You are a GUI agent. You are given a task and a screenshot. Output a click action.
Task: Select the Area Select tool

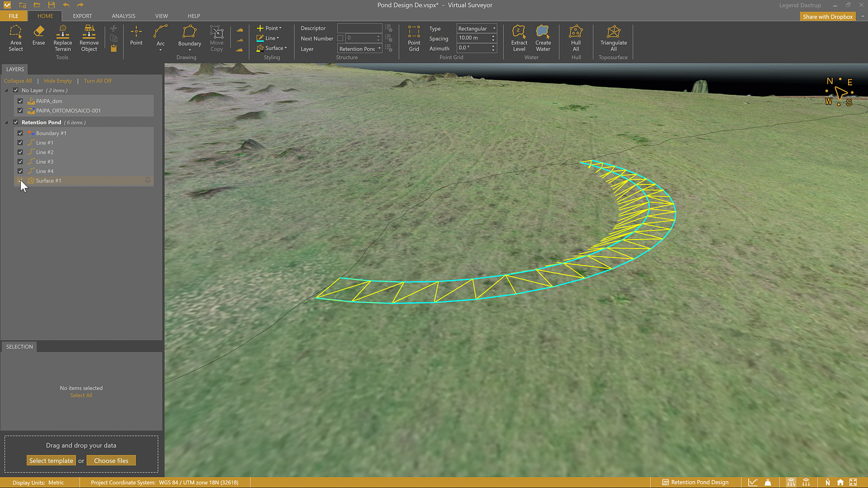(15, 38)
